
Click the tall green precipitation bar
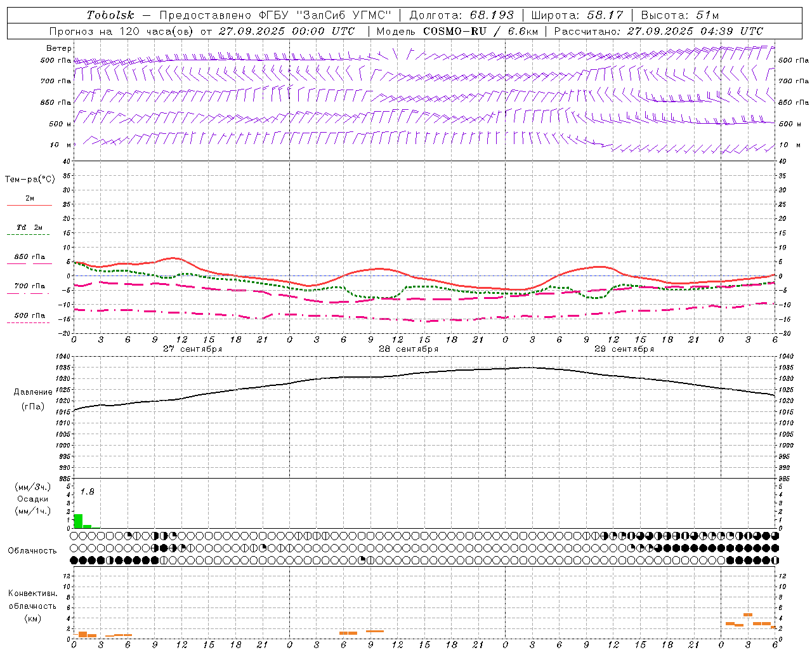[x=79, y=521]
